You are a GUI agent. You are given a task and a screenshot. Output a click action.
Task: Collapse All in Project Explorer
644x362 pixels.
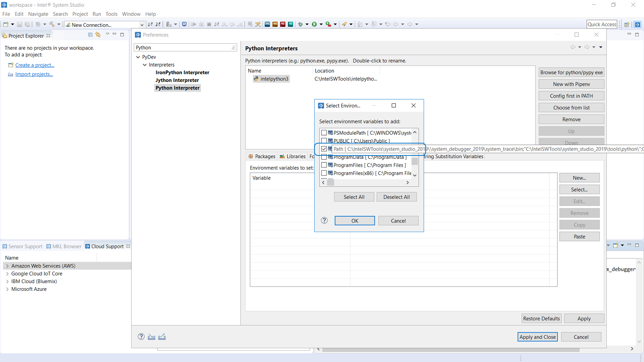pyautogui.click(x=90, y=35)
